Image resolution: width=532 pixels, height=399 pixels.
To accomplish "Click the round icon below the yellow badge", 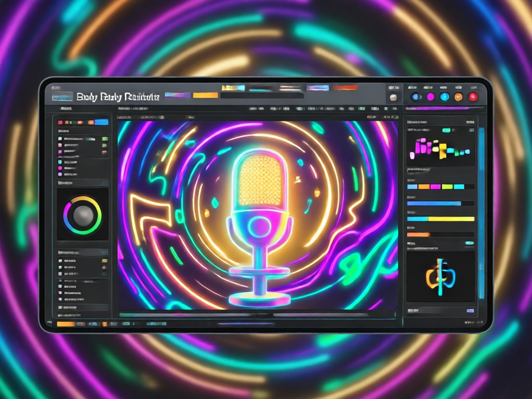I will (104, 268).
